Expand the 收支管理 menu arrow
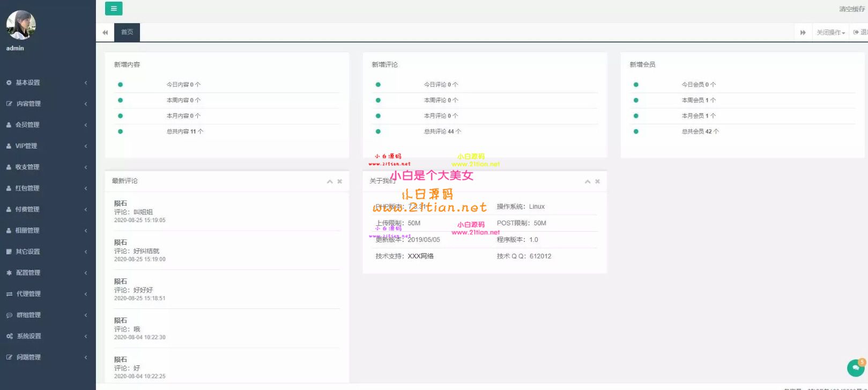This screenshot has width=868, height=390. [86, 167]
